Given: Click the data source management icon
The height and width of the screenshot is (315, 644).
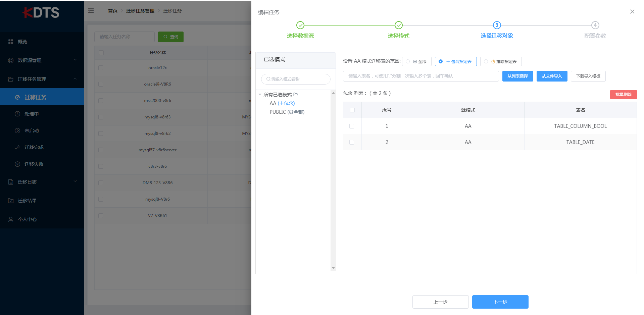Looking at the screenshot, I should tap(11, 60).
